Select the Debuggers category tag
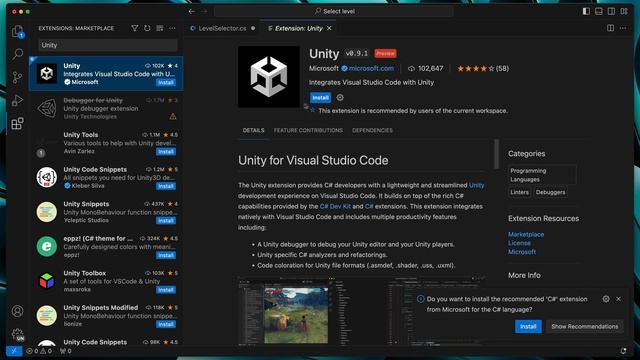The image size is (640, 360). point(550,192)
